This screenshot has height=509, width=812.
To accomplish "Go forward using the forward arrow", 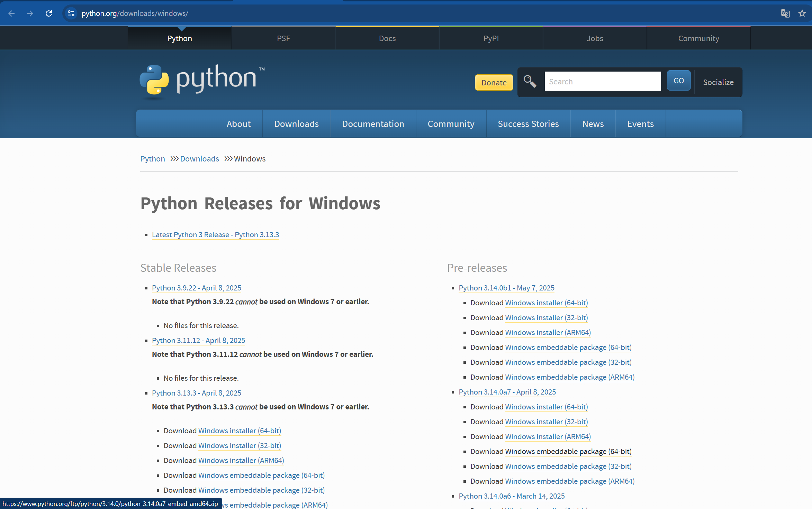I will point(30,13).
